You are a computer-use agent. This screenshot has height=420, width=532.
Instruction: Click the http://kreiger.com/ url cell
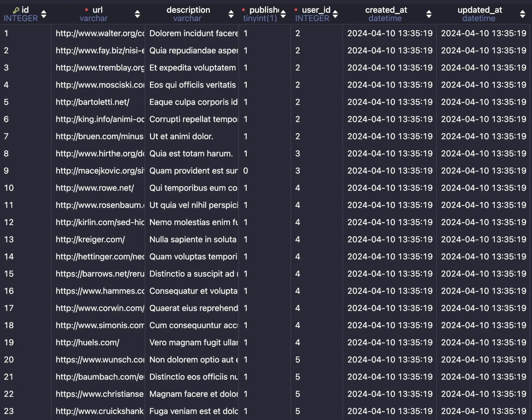[x=90, y=239]
